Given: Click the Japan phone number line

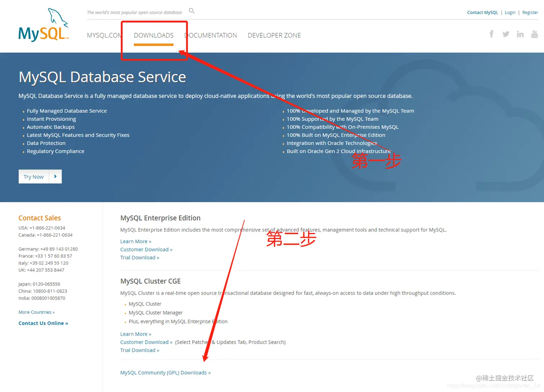Looking at the screenshot, I should 39,284.
